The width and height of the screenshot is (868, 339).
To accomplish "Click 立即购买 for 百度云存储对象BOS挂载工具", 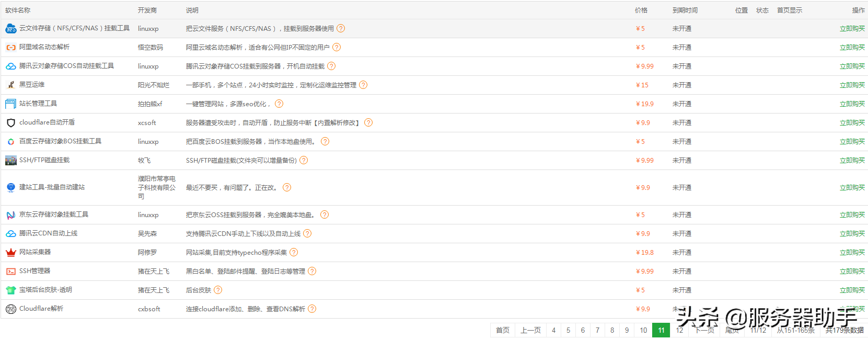I will coord(852,142).
